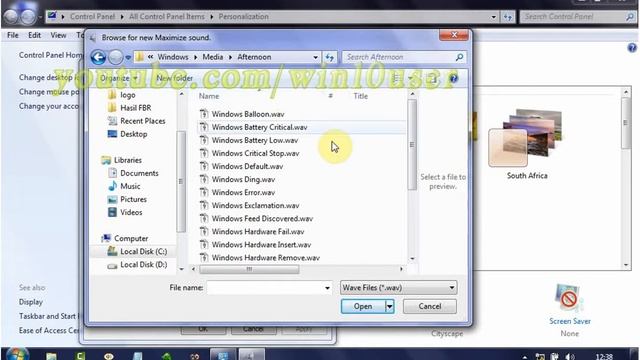Open the Screen Saver settings link
Viewport: 640px width, 360px height.
[570, 321]
